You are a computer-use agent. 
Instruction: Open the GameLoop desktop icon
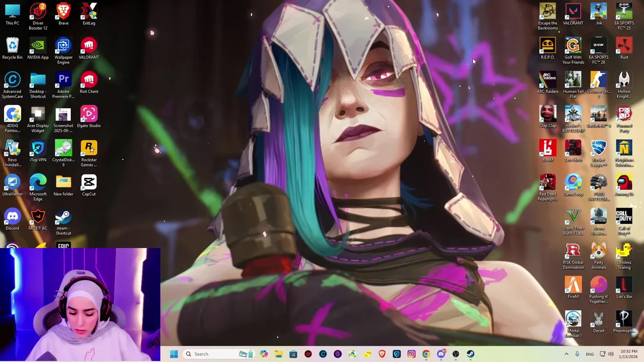pos(573,185)
